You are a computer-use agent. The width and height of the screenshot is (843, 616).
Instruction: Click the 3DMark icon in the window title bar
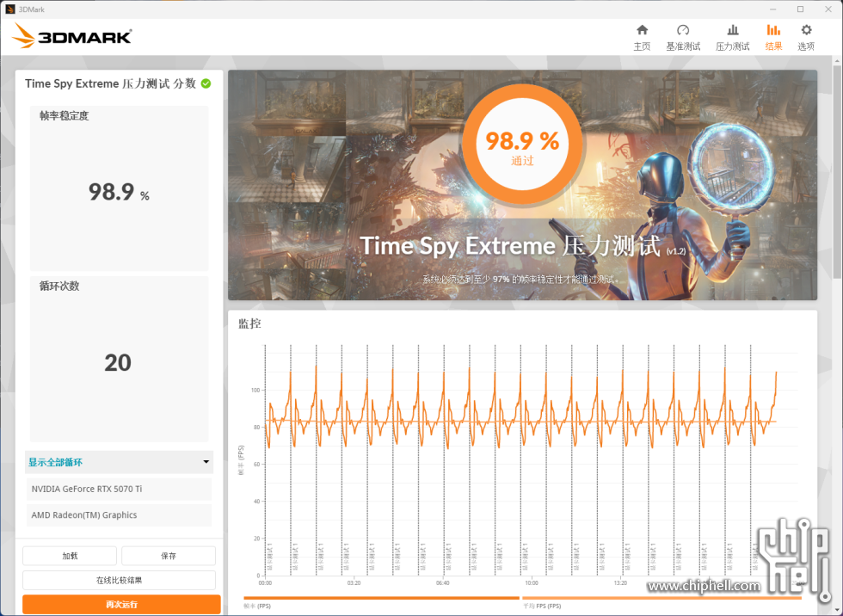[x=10, y=9]
